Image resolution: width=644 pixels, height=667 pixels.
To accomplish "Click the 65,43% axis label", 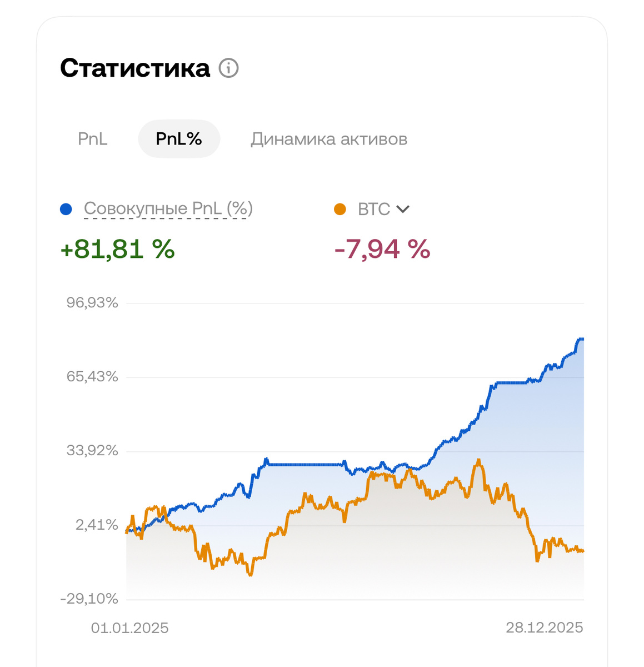I will (x=93, y=377).
